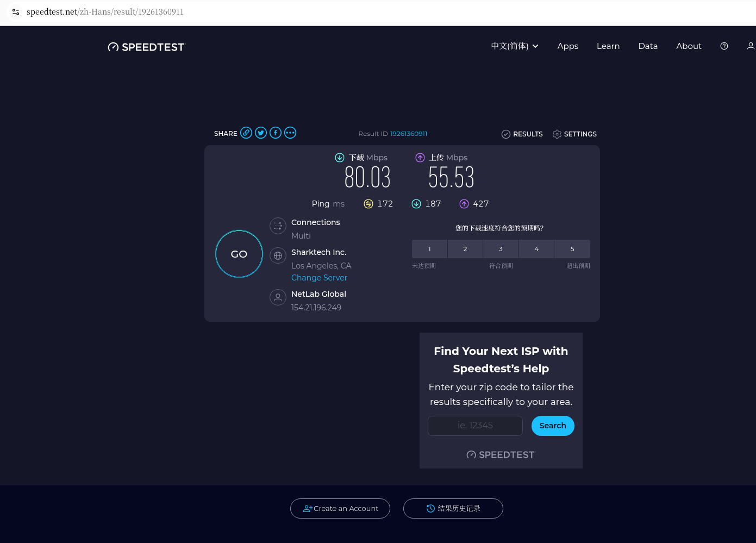Viewport: 756px width, 543px height.
Task: Click the Results checkmark icon
Action: click(x=506, y=134)
